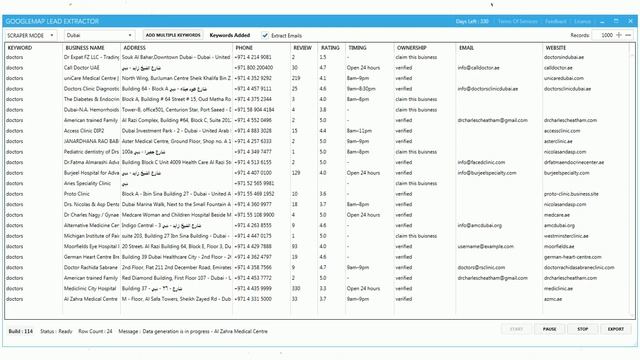Click website asterclinic.ae cell
The image size is (640, 360).
tap(558, 142)
